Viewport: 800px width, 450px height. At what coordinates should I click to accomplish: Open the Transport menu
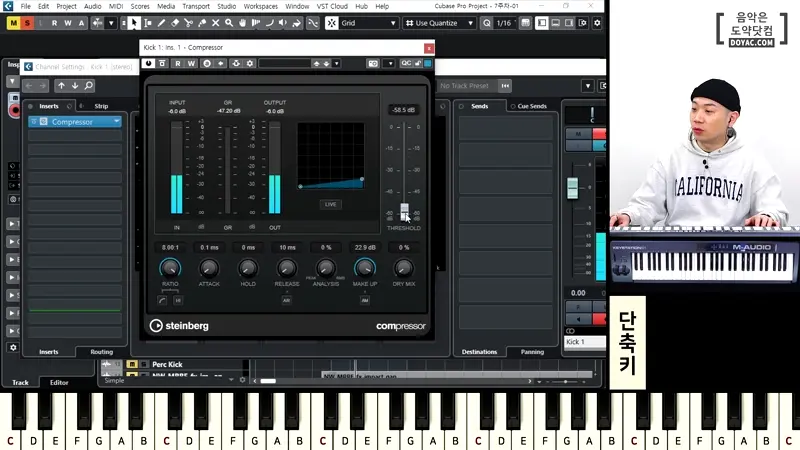pos(196,6)
